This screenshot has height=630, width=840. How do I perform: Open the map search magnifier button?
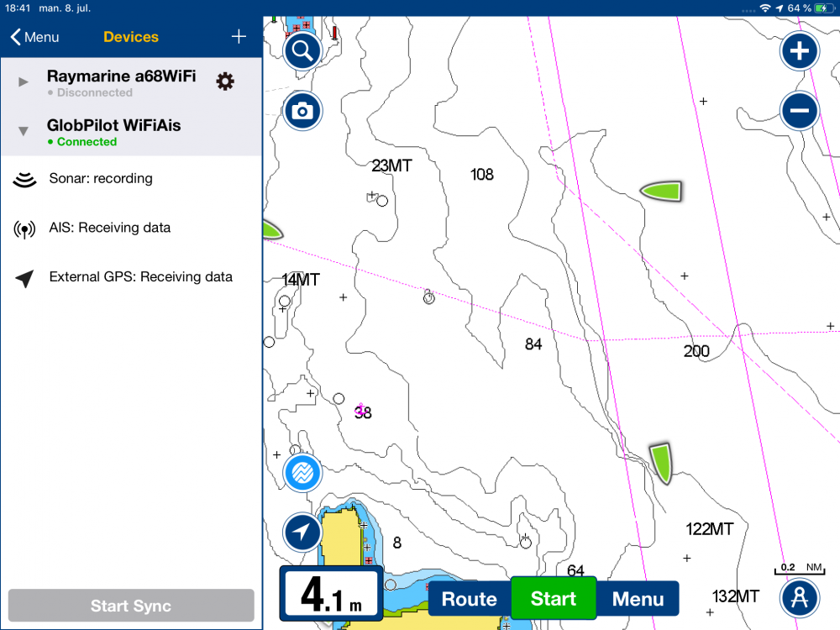(302, 51)
